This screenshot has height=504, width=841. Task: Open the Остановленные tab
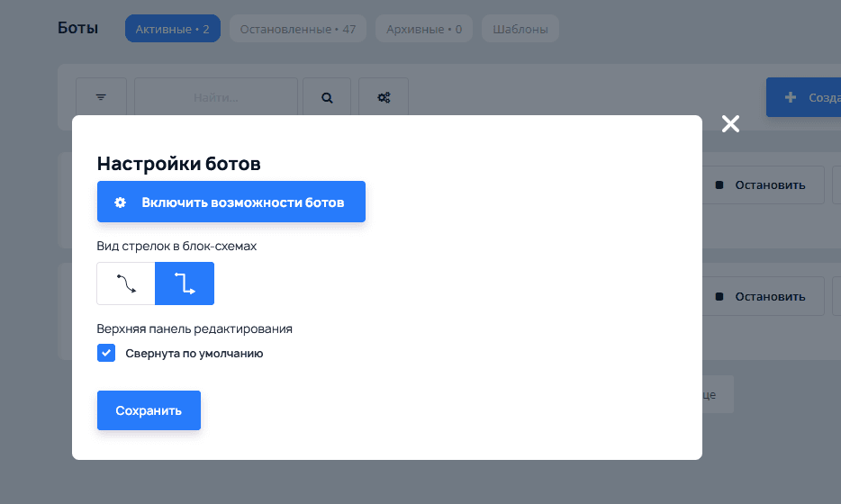297,29
